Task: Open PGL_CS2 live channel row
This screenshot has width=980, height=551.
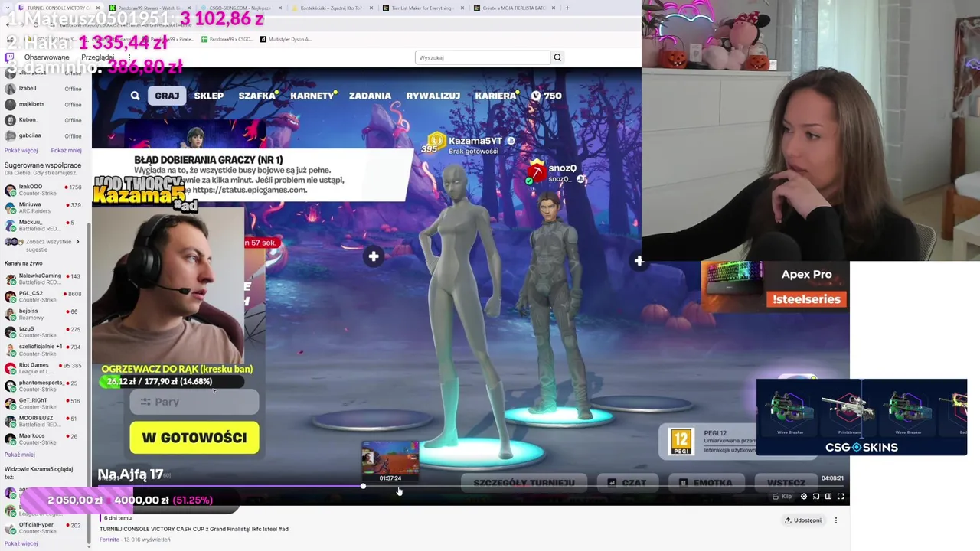Action: coord(44,296)
